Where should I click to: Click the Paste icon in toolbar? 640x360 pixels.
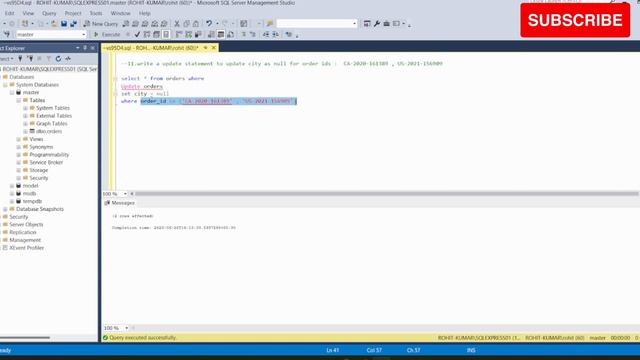196,24
